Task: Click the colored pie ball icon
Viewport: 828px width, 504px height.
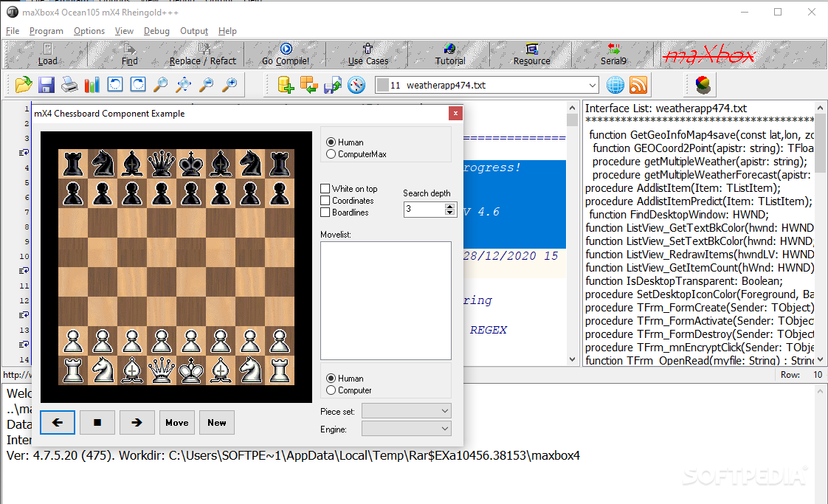Action: [703, 85]
